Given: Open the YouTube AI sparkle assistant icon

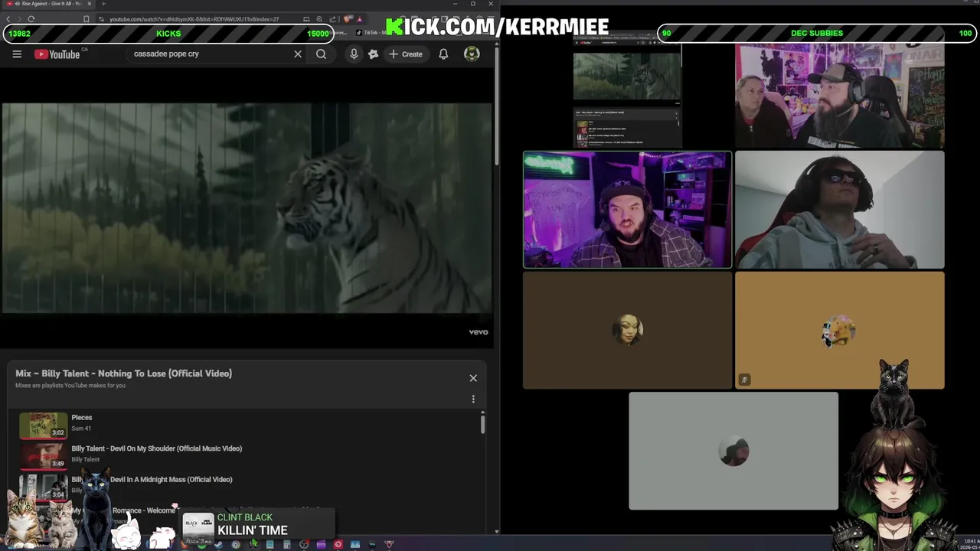Looking at the screenshot, I should click(373, 54).
